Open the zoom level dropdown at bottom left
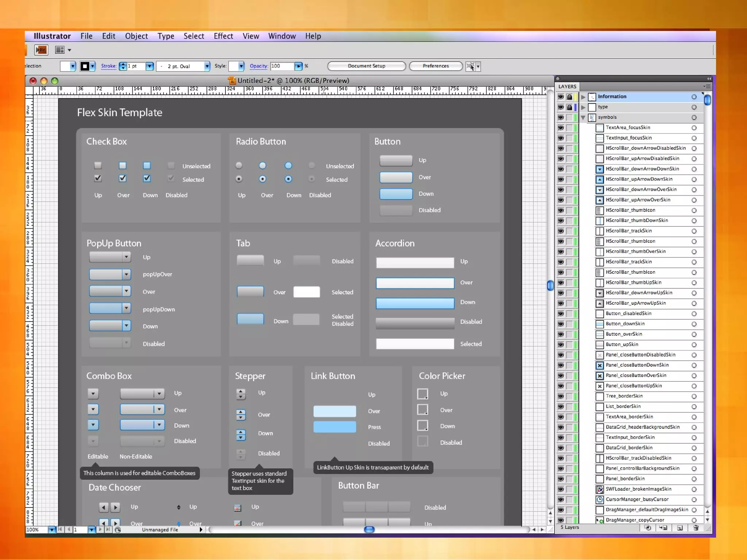 tap(52, 530)
